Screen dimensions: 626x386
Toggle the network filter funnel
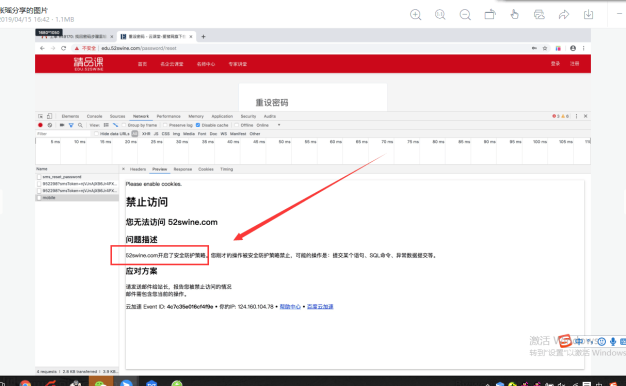71,125
